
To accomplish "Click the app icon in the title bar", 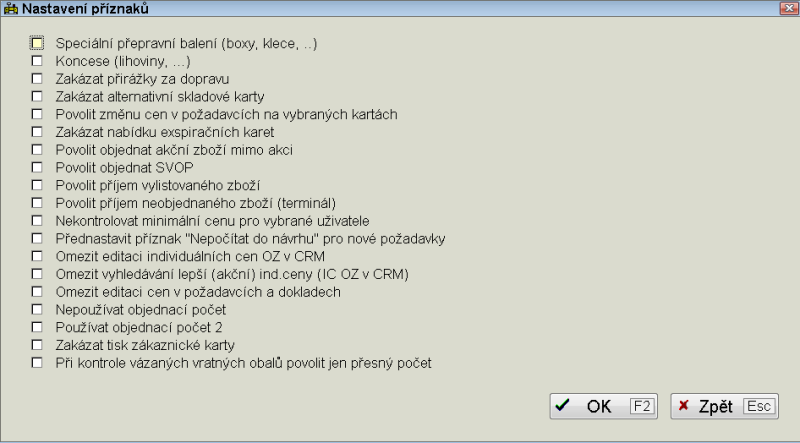I will [10, 8].
